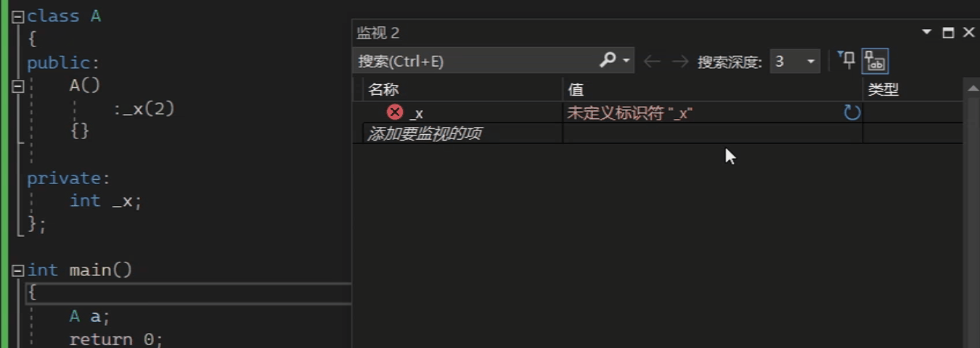Open the window position dropdown arrow in 监视 2 title
Viewport: 980px width, 348px height.
tap(926, 33)
